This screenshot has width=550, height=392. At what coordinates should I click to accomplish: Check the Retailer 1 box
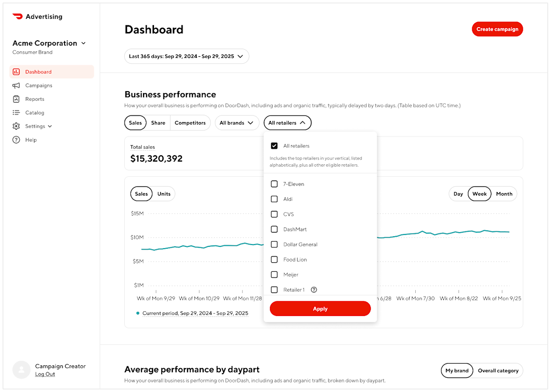coord(274,290)
